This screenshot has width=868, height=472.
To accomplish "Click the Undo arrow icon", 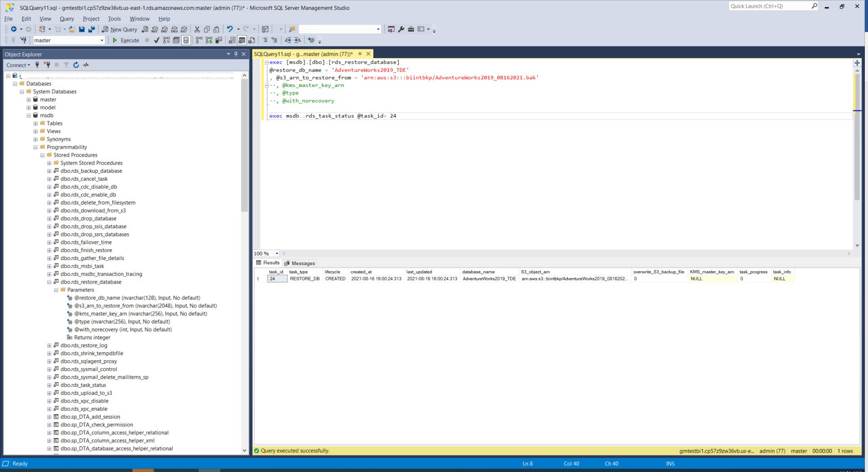I will click(x=230, y=29).
